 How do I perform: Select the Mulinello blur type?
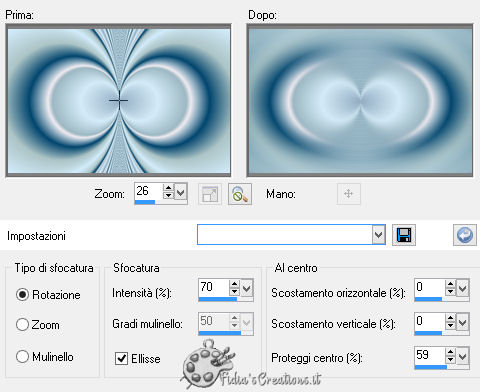pos(22,357)
